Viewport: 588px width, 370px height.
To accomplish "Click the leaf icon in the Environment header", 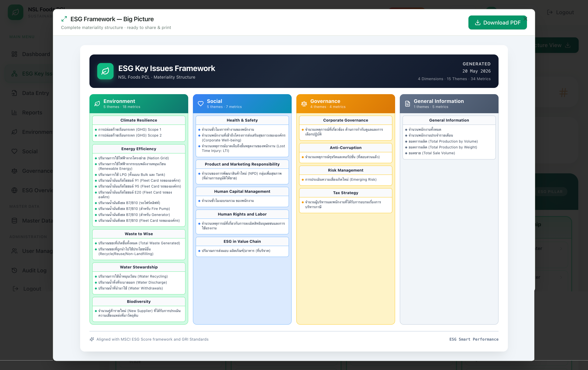I will tap(97, 103).
